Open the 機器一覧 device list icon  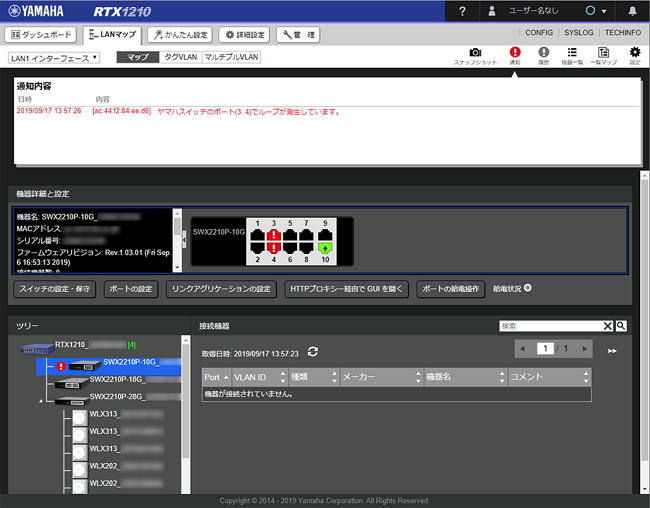[x=573, y=54]
